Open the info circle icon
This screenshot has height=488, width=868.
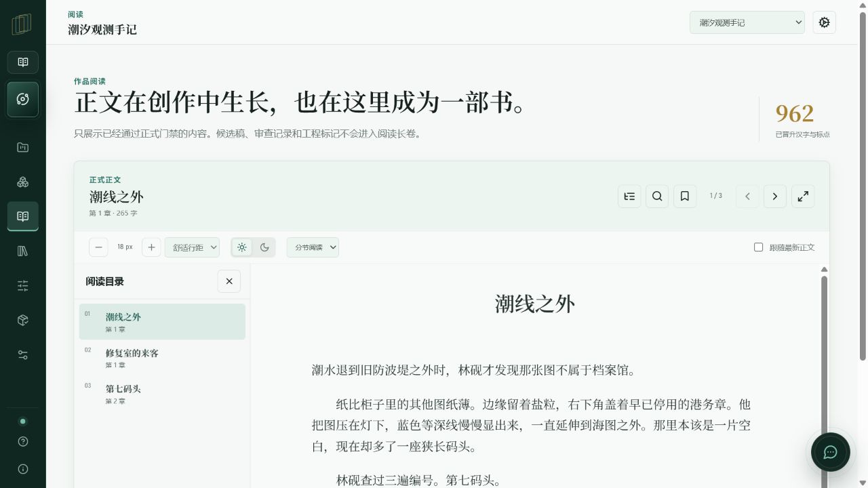pyautogui.click(x=23, y=468)
